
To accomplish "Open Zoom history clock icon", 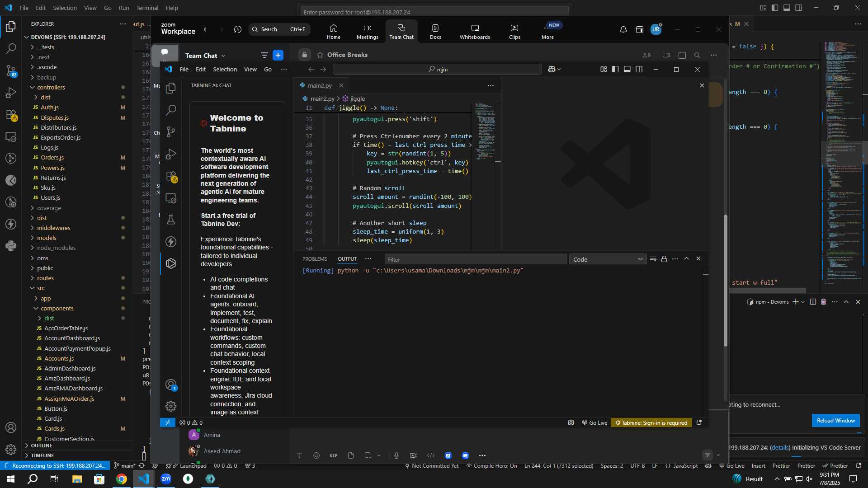I will [238, 29].
